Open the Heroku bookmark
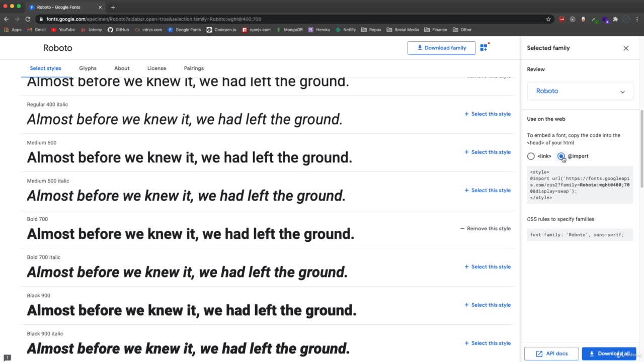This screenshot has width=644, height=362. pos(319,30)
